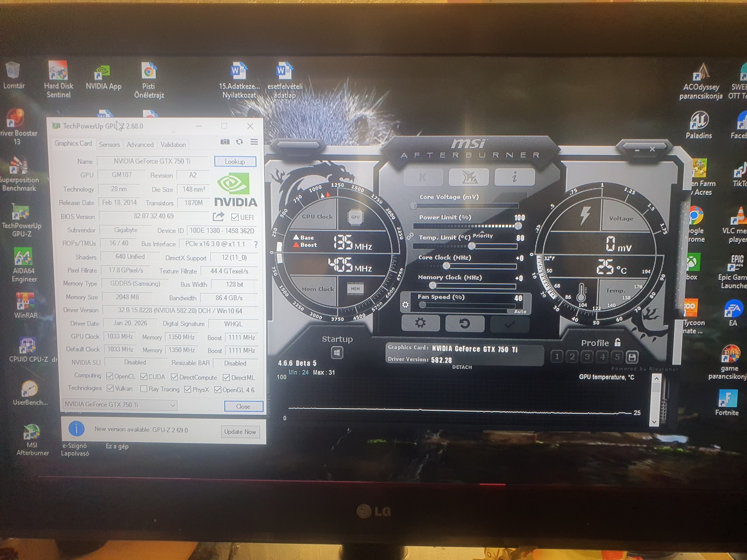Click the Temp. Limit slider handle

[x=471, y=246]
